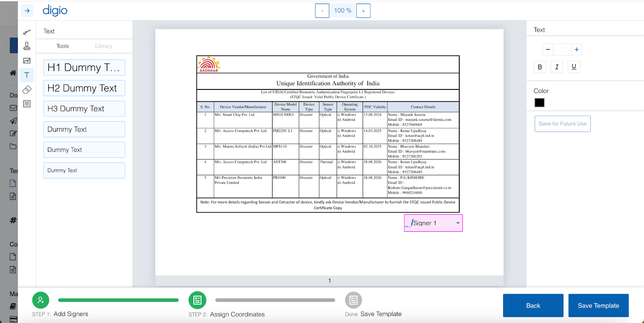Decrease font size with the minus button
Screen dimensions: 644x323
[x=548, y=50]
